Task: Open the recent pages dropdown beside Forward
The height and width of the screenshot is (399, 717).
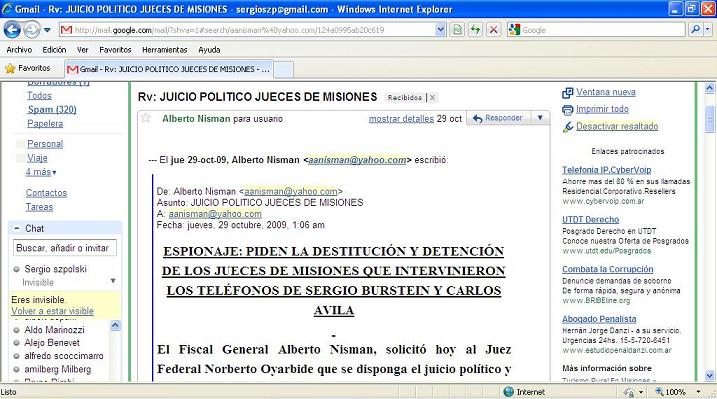Action: coord(47,30)
